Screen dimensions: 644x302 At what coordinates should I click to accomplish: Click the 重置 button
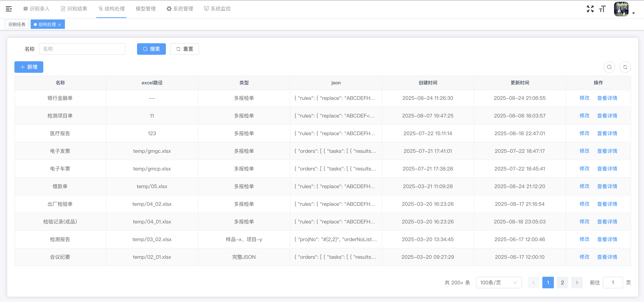coord(184,49)
